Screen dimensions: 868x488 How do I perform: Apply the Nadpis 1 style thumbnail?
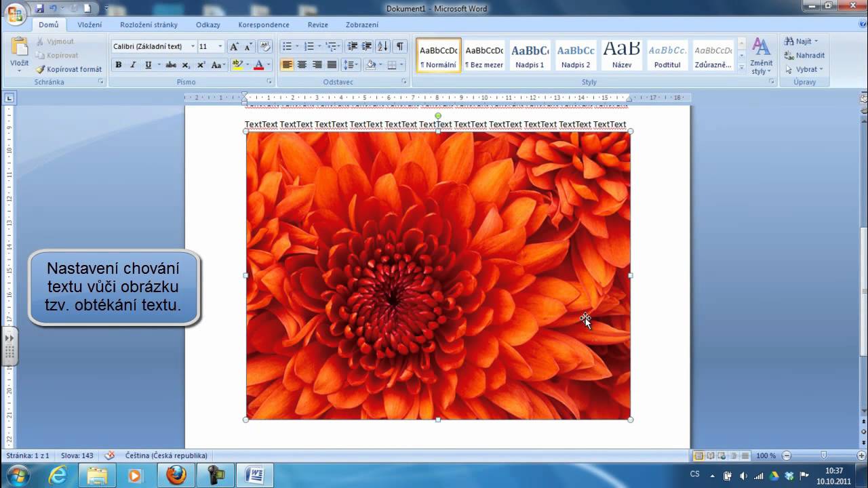point(530,55)
